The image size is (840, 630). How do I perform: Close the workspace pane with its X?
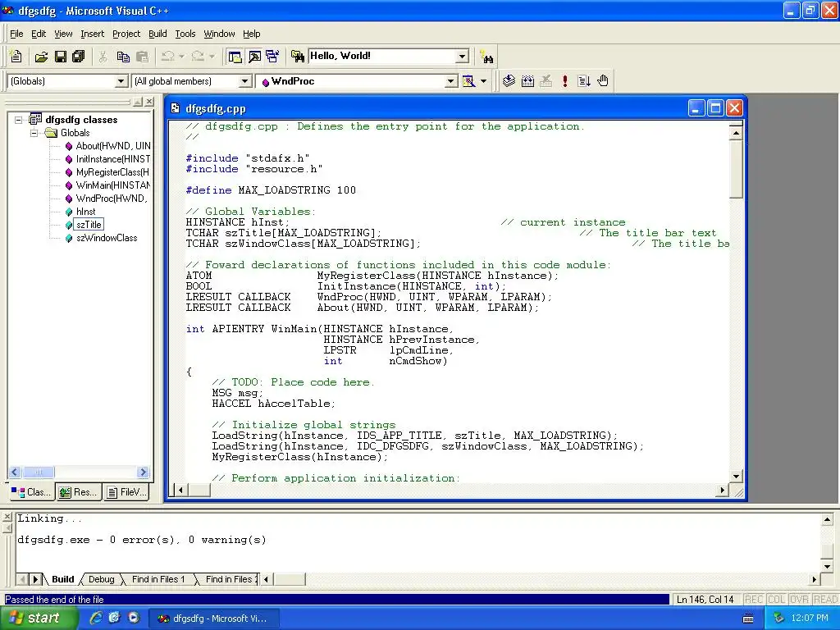(149, 101)
